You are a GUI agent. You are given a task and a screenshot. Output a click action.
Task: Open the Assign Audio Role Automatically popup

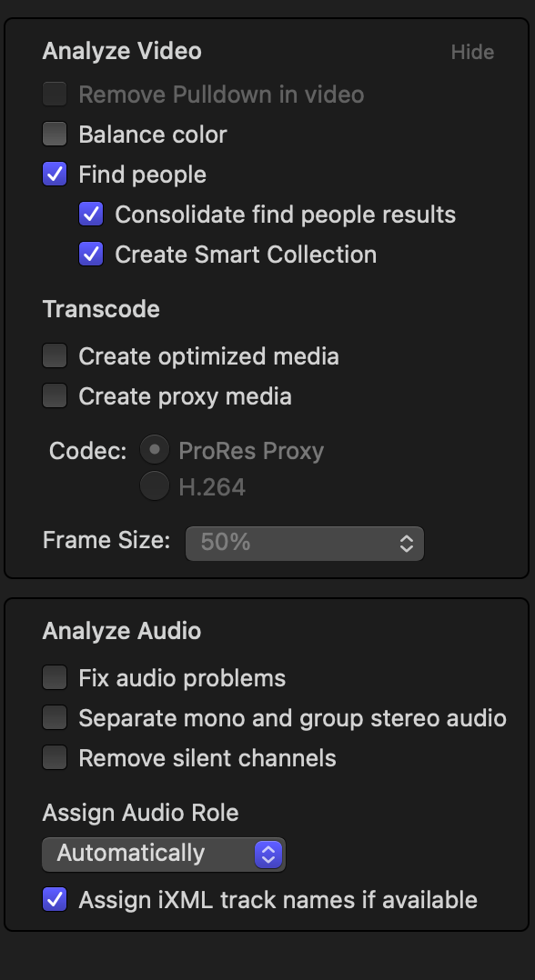pyautogui.click(x=164, y=855)
